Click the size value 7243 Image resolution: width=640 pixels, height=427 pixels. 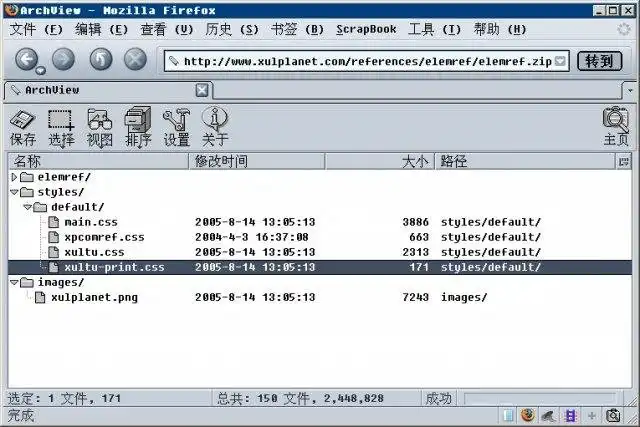tap(416, 297)
